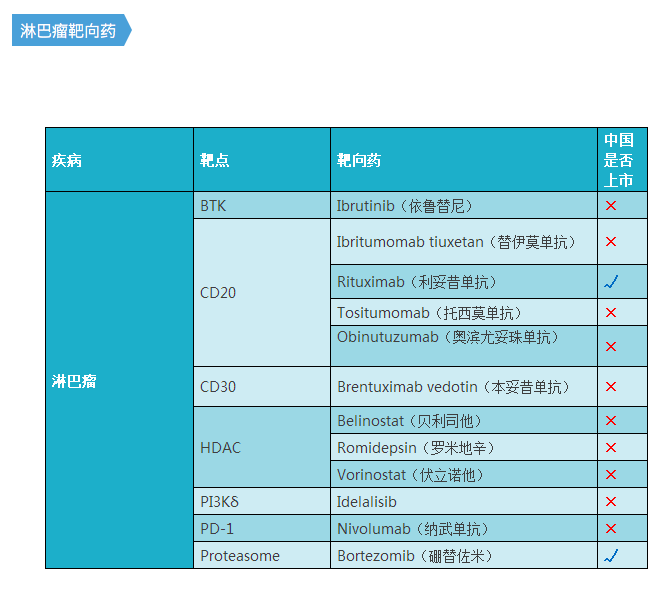Select the Idelalisib drug text
The image size is (655, 611).
[x=366, y=502]
